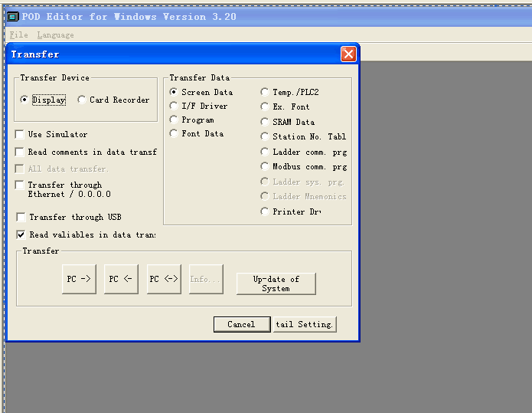Click the PC <- transfer button

pos(121,279)
